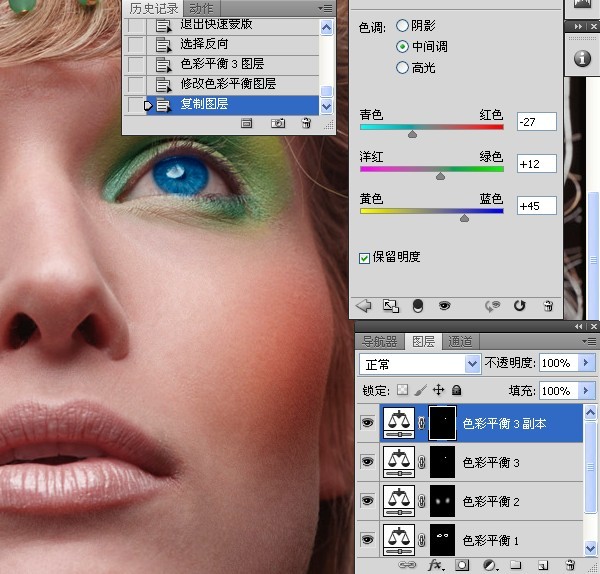Create new layer icon in layers panel
This screenshot has width=600, height=574.
point(543,565)
